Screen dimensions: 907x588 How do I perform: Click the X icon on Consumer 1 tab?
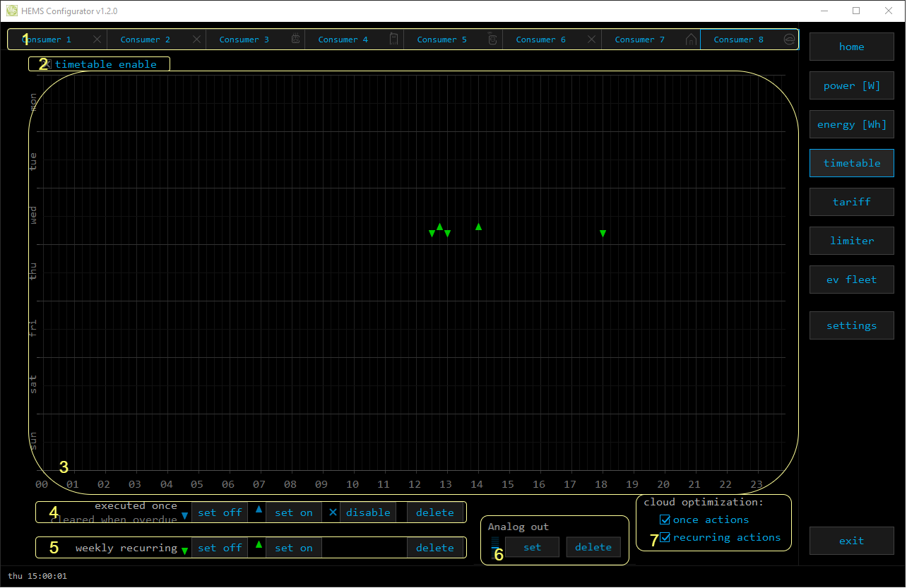click(x=97, y=40)
